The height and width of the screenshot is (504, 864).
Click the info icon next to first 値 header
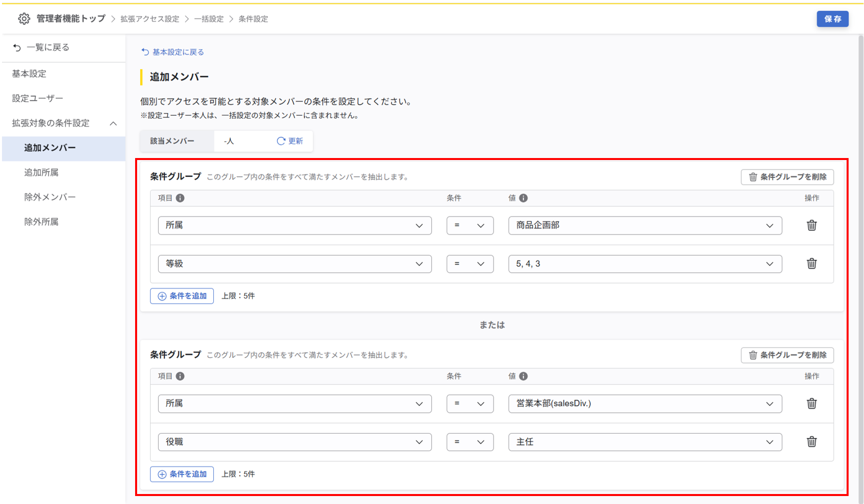[523, 198]
